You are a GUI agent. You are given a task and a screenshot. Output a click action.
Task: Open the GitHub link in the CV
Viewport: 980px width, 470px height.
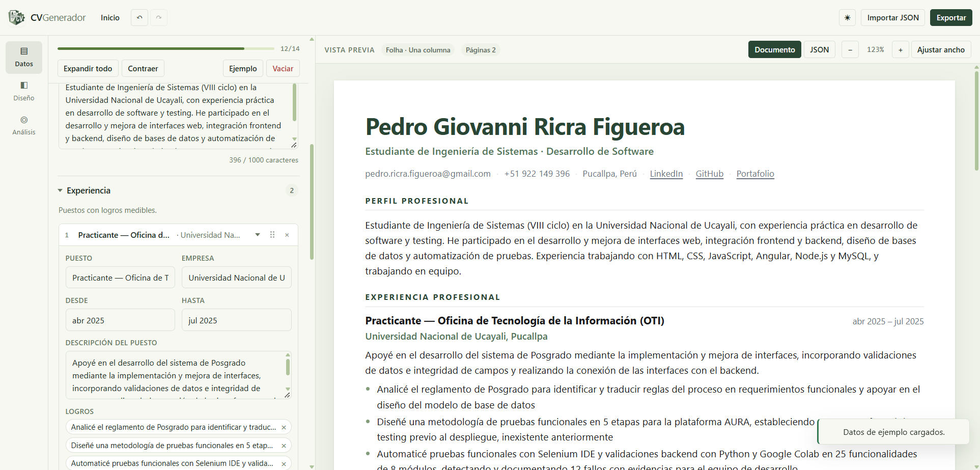(x=710, y=174)
